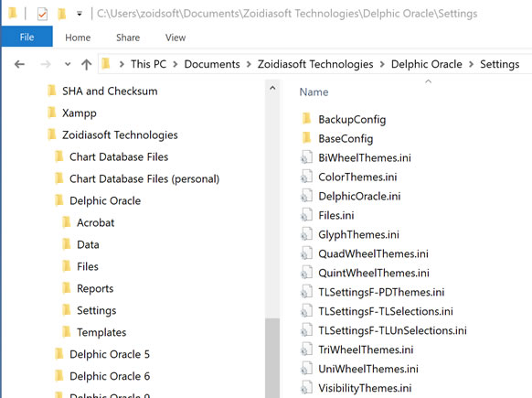Click the New folder quick access icon
532x398 pixels.
click(x=62, y=14)
